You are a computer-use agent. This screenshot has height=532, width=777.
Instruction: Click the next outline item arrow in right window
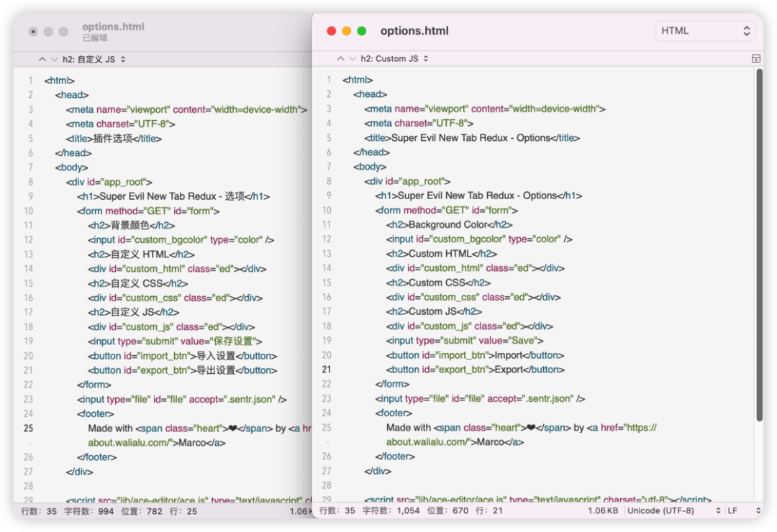coord(352,58)
